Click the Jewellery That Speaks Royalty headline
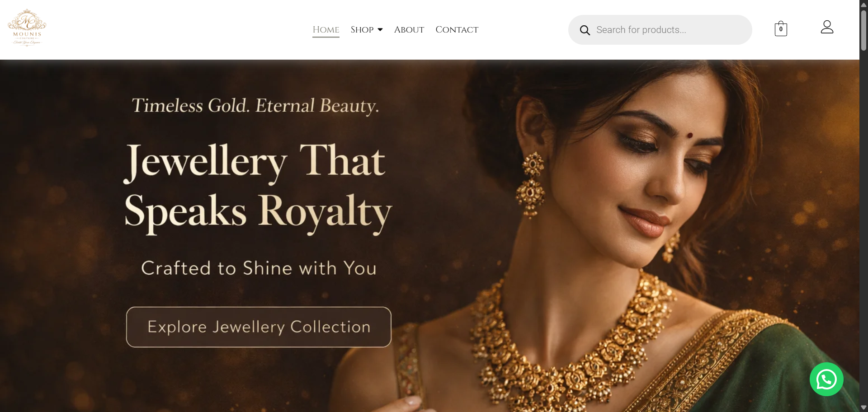The width and height of the screenshot is (868, 412). click(x=258, y=187)
